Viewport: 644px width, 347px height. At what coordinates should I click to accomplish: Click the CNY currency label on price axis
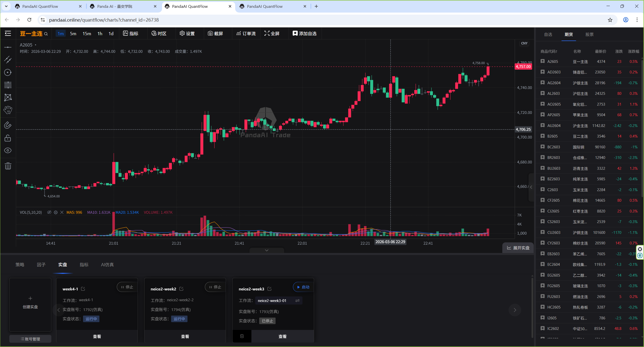524,43
